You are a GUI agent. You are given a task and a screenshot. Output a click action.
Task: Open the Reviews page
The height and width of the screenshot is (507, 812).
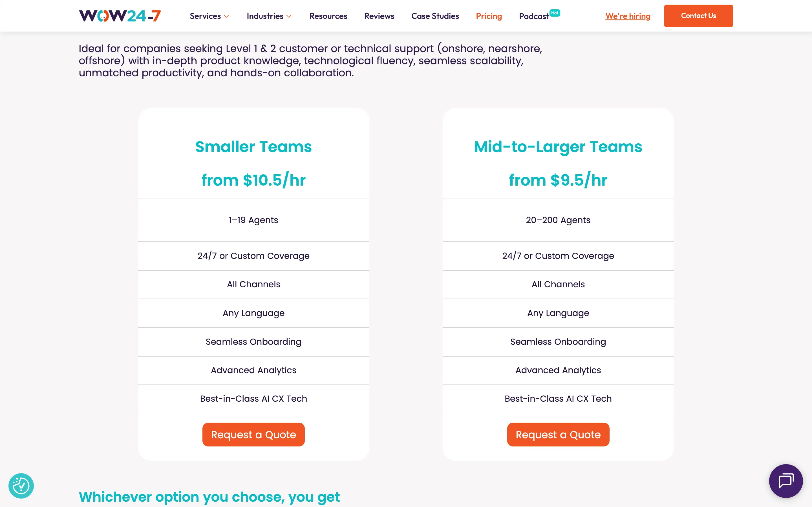click(x=379, y=16)
